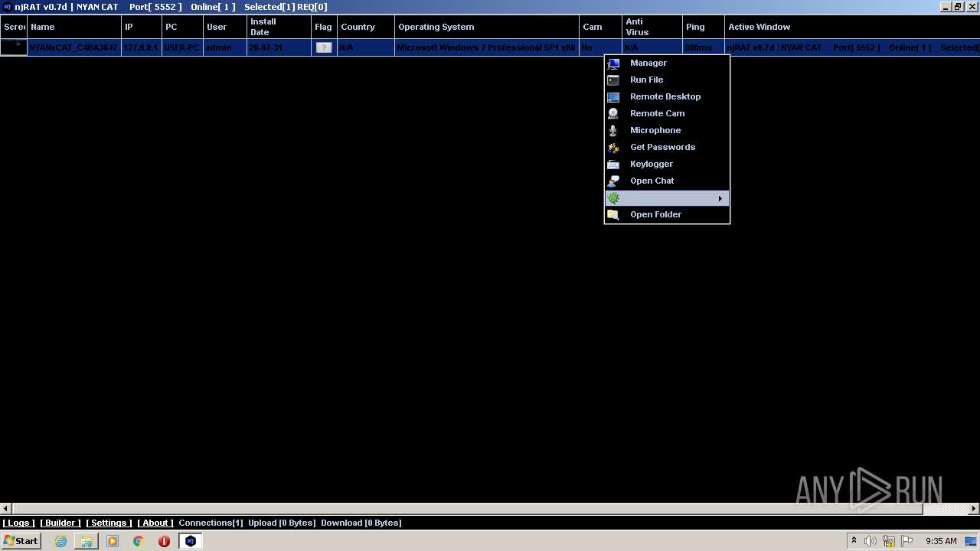Click the PC column header

(182, 27)
